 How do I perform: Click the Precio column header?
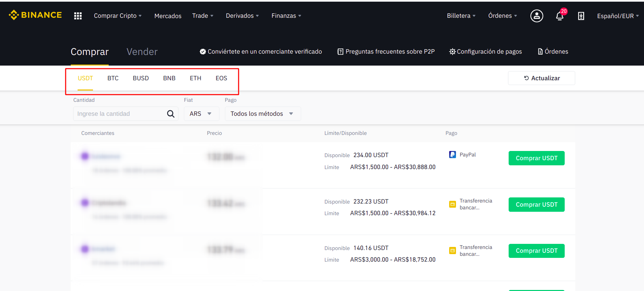(x=214, y=133)
